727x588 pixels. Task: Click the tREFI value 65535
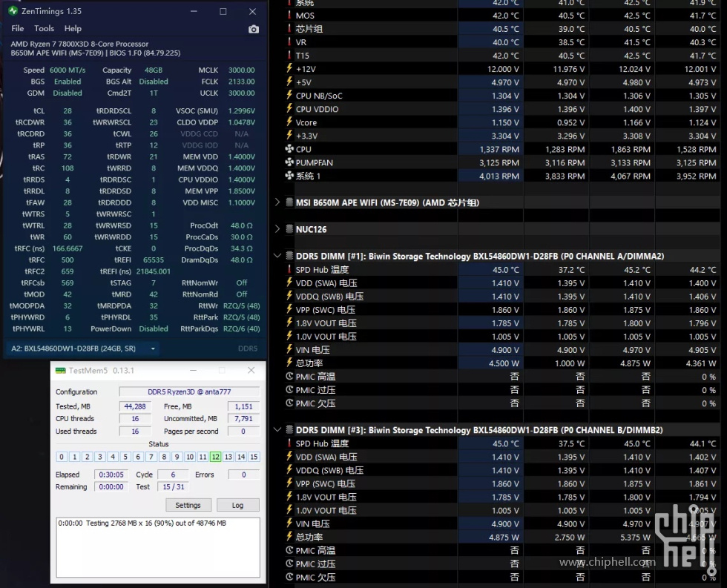click(x=154, y=260)
